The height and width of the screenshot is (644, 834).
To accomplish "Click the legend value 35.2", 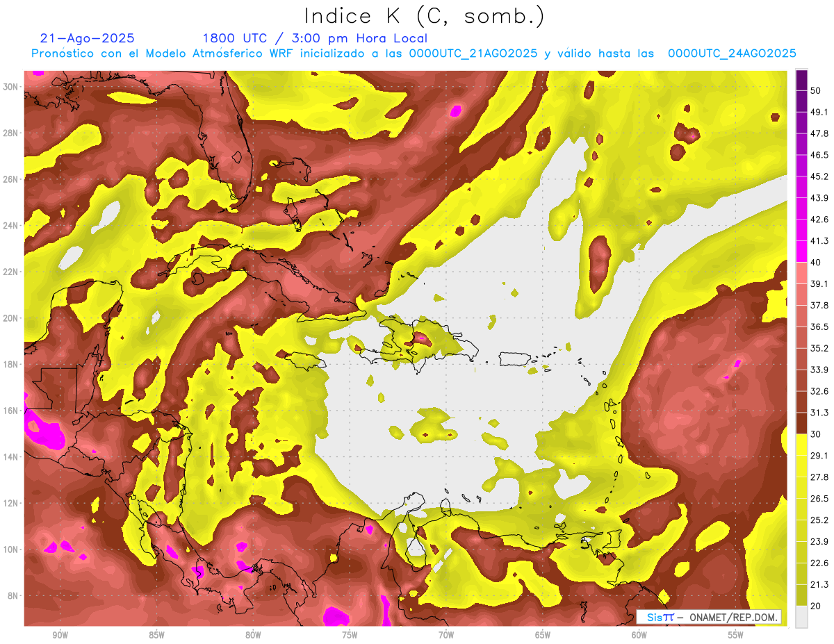I will click(819, 348).
